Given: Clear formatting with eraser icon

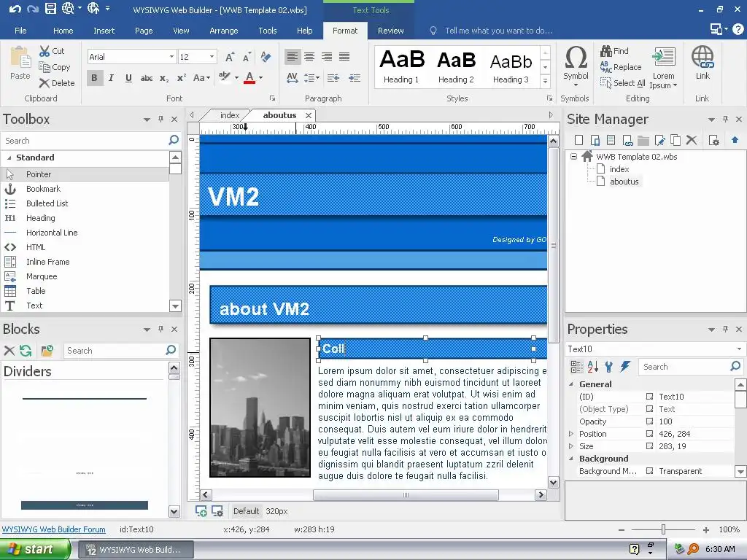Looking at the screenshot, I should point(266,57).
